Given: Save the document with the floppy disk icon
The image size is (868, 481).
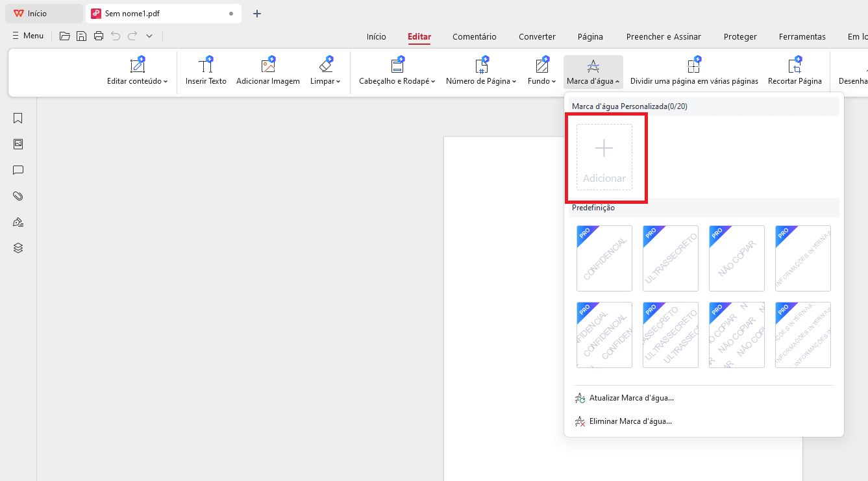Looking at the screenshot, I should [x=82, y=36].
